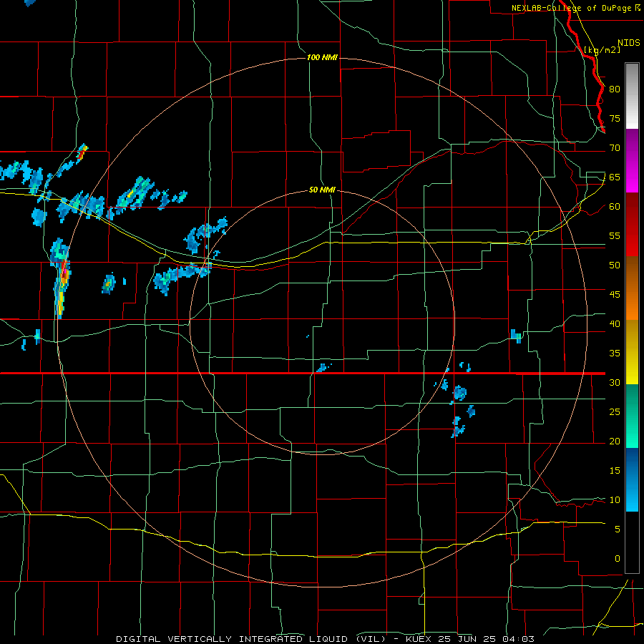Click the 45 value on the VIL scale
This screenshot has height=644, width=644.
[x=615, y=295]
